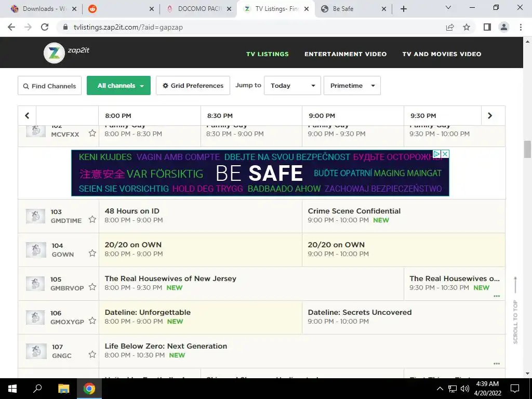The height and width of the screenshot is (399, 532).
Task: Click the Be Safe advertisement banner
Action: tap(260, 173)
